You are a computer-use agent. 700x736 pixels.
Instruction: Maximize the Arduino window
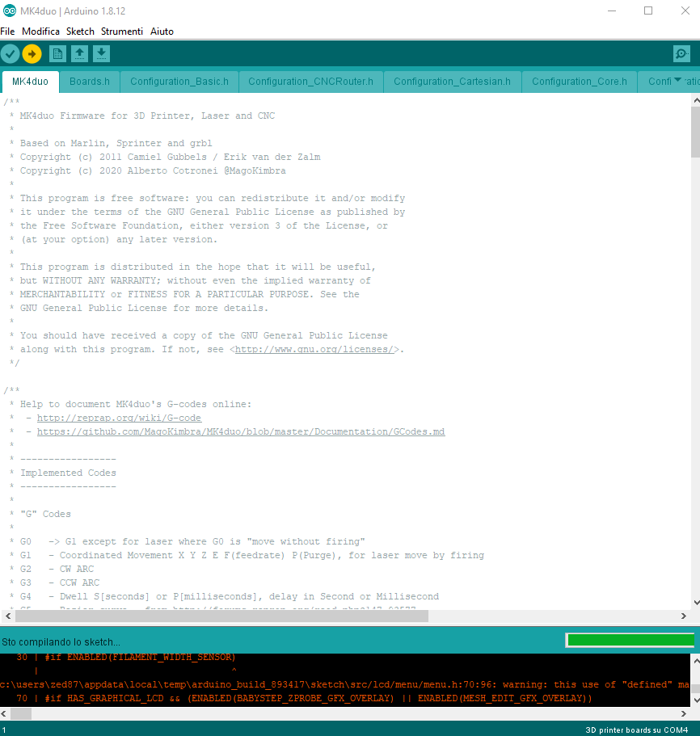coord(648,11)
